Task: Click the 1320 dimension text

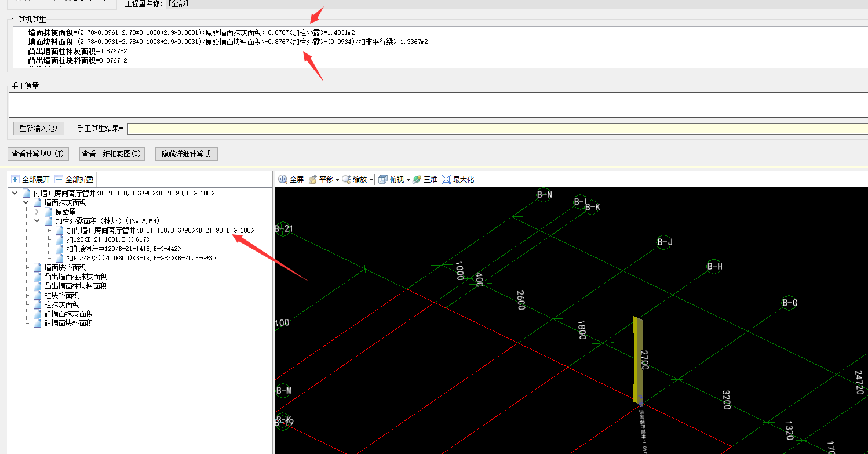Action: 789,432
